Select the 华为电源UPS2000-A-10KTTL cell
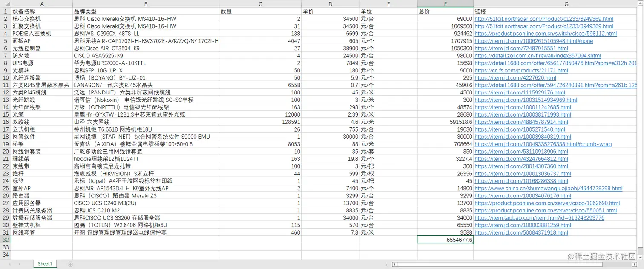This screenshot has width=644, height=269. (146, 63)
